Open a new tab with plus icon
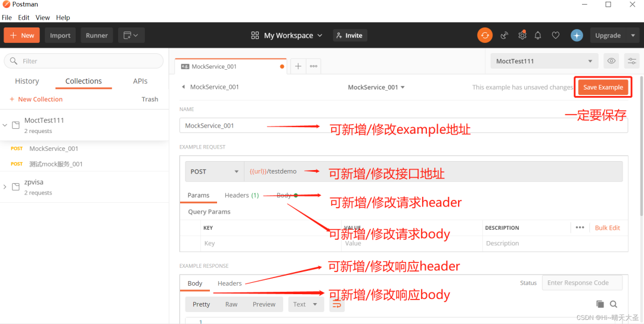 click(x=298, y=66)
